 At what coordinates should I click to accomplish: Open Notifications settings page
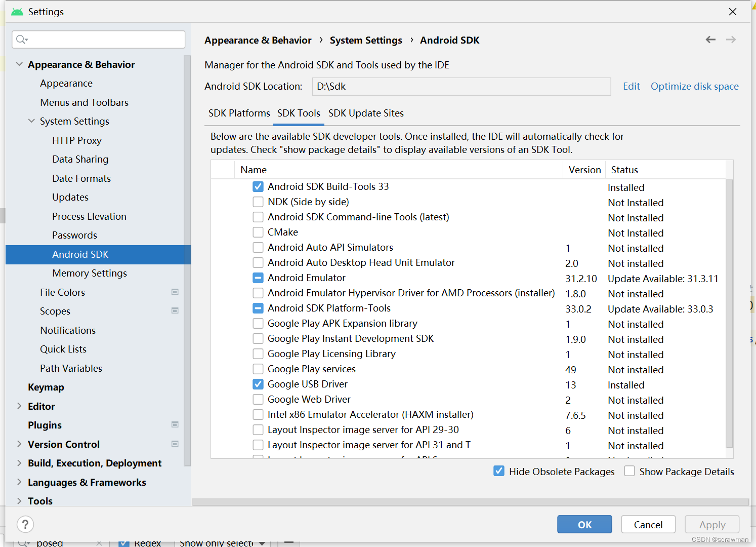[x=68, y=330]
